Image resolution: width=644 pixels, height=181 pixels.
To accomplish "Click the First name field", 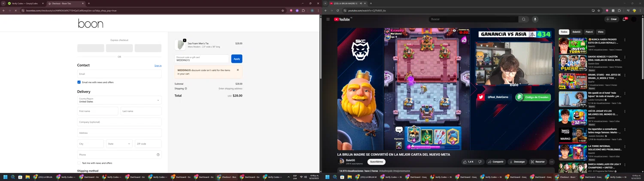I will coord(97,111).
